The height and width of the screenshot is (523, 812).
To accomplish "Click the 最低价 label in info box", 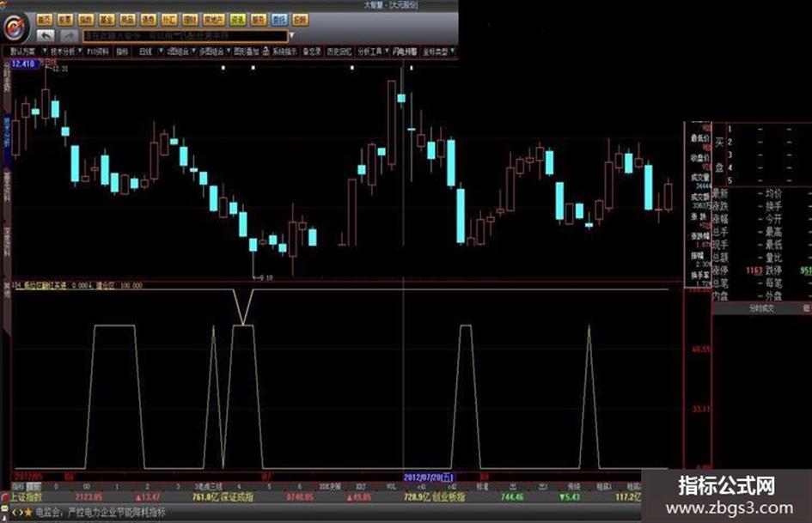I will [699, 137].
